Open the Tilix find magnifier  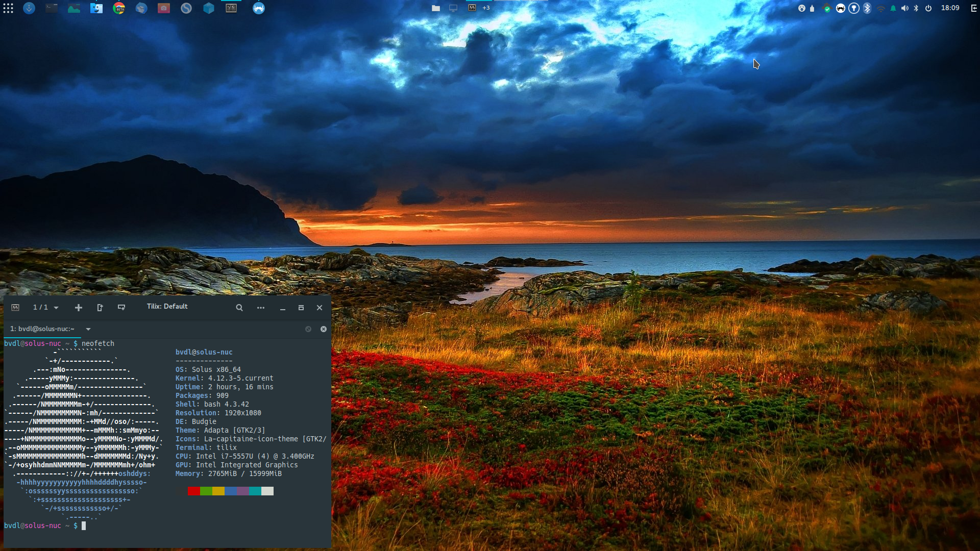click(239, 308)
